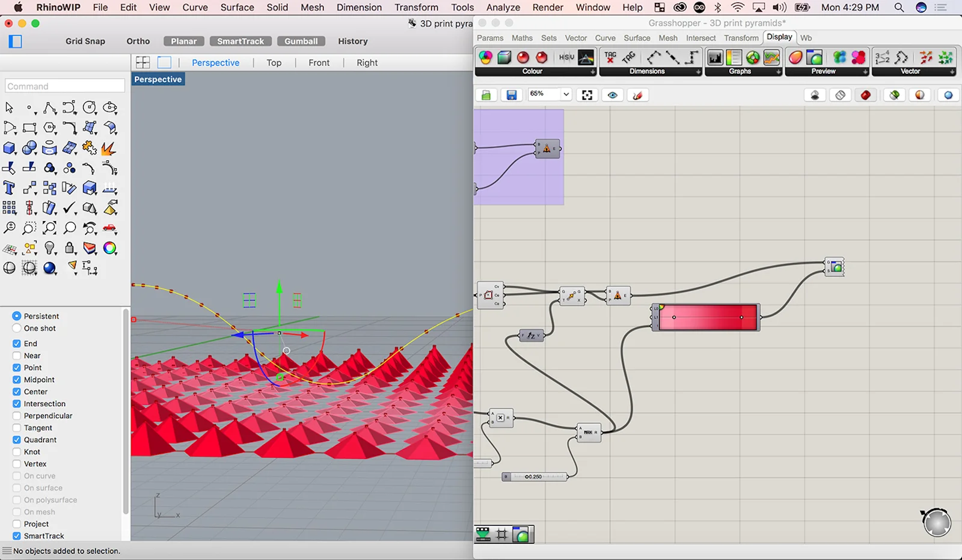Click the Grasshopper save file icon

[x=512, y=95]
